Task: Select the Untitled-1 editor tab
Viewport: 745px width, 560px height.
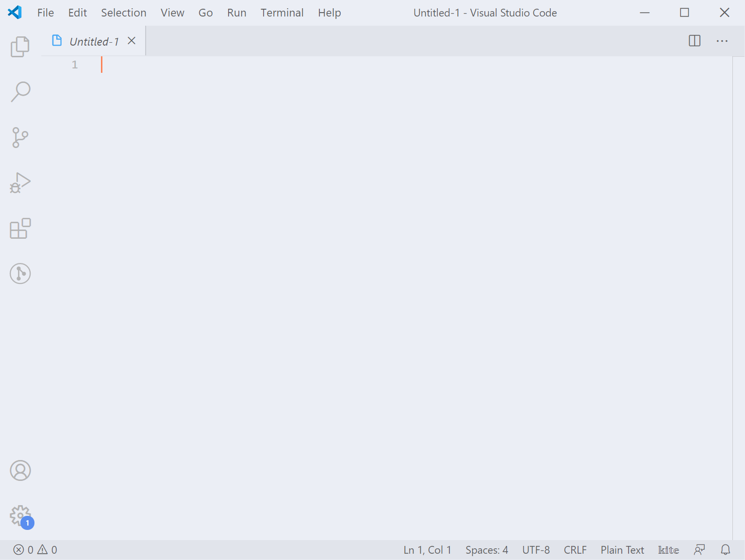Action: click(94, 41)
